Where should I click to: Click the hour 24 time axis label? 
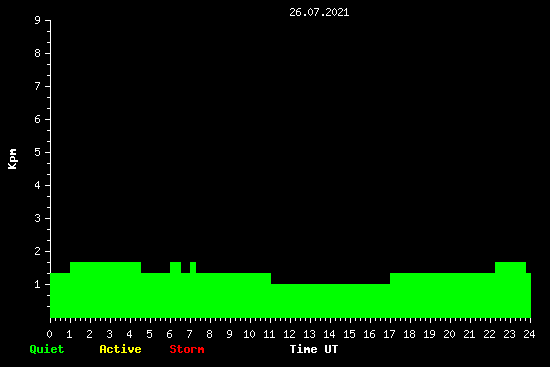pos(529,334)
